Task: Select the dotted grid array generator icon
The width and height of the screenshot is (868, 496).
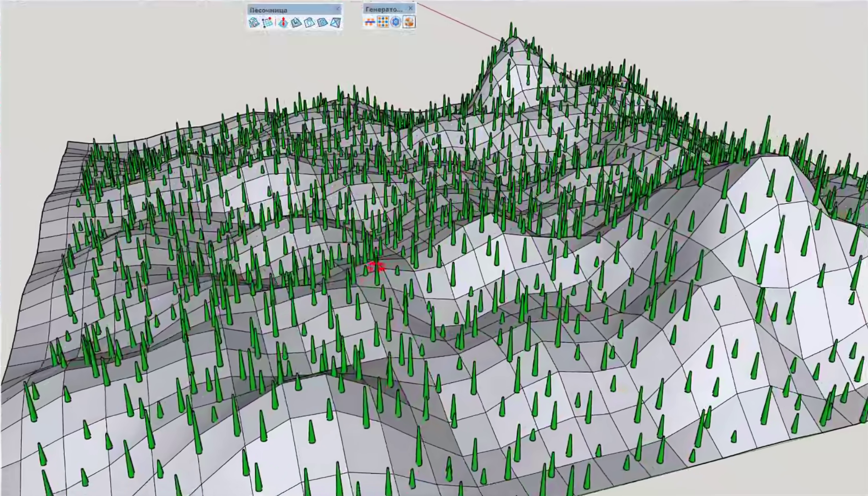Action: pos(383,21)
